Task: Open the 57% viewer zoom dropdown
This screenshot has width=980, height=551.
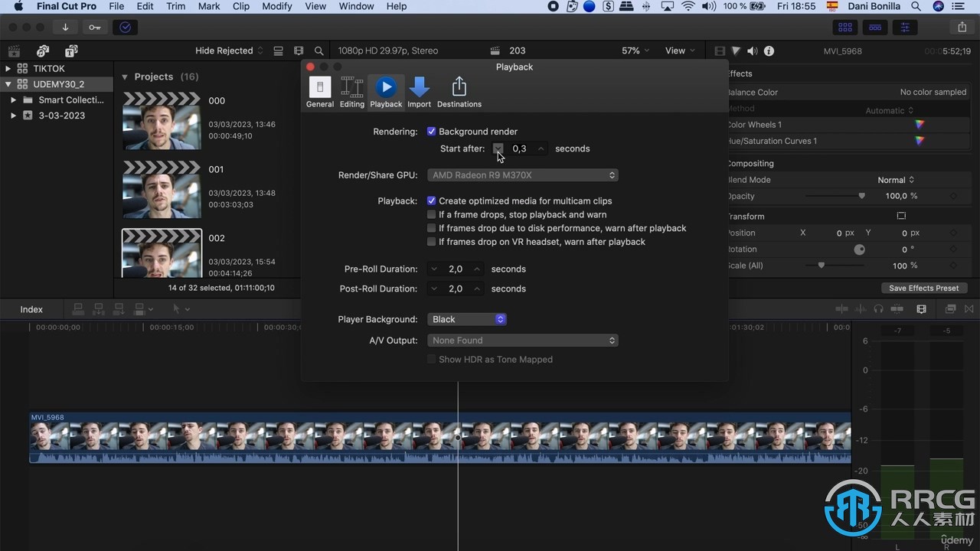Action: (x=635, y=51)
